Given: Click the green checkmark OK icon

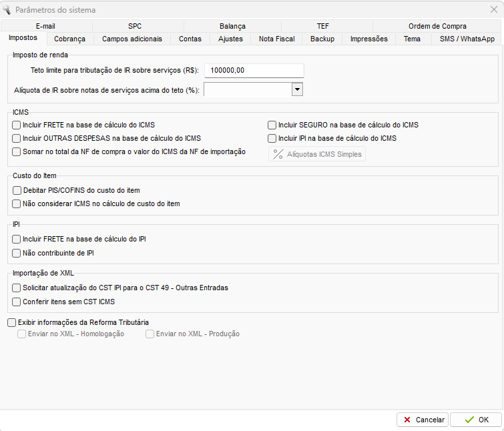Looking at the screenshot, I should click(x=469, y=420).
